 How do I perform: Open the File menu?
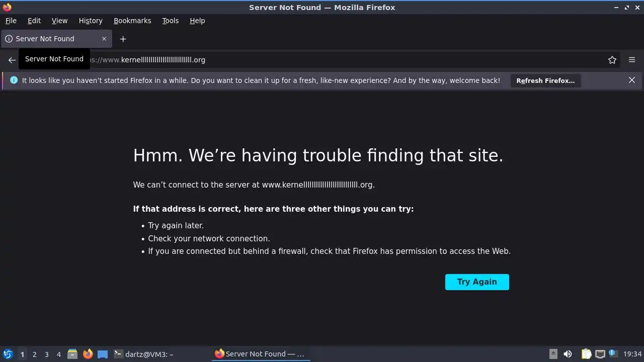point(11,21)
